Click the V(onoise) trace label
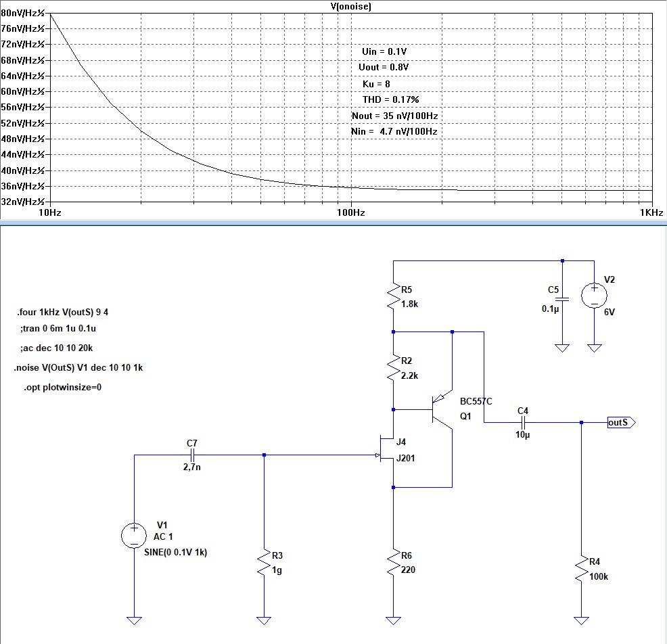The width and height of the screenshot is (667, 644). point(350,6)
